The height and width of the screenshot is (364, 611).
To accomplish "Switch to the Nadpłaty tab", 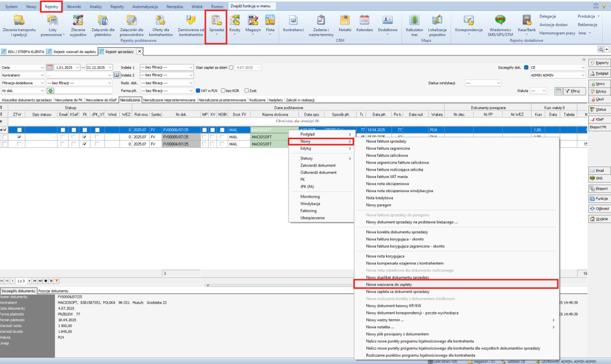I will click(x=276, y=100).
